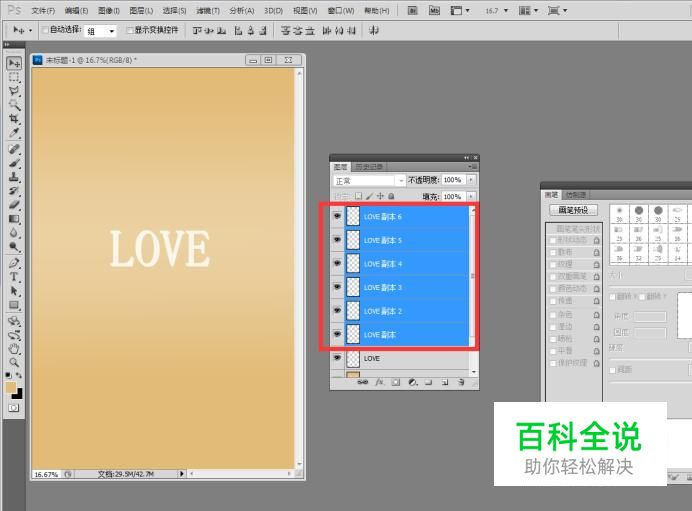Select the Rectangular Marquee tool
Image resolution: width=692 pixels, height=511 pixels.
(14, 78)
